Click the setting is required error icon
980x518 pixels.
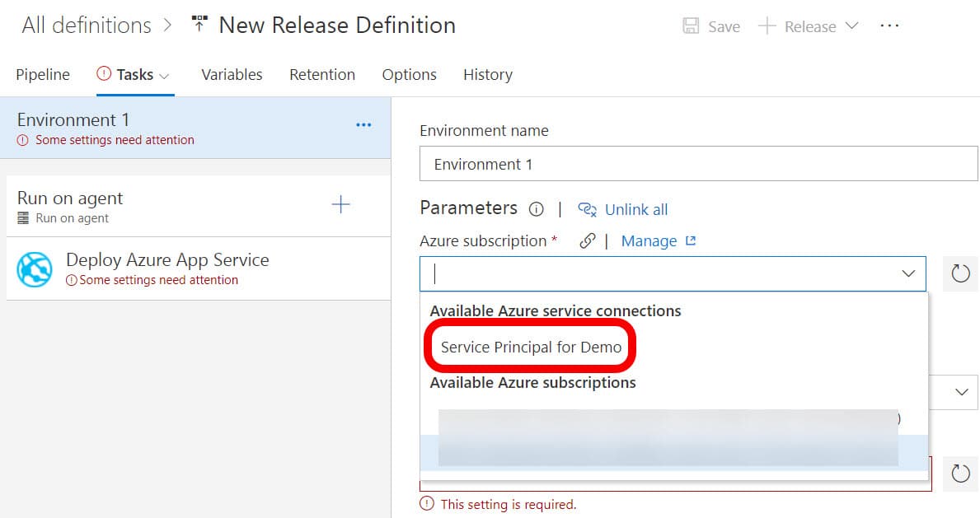point(427,504)
